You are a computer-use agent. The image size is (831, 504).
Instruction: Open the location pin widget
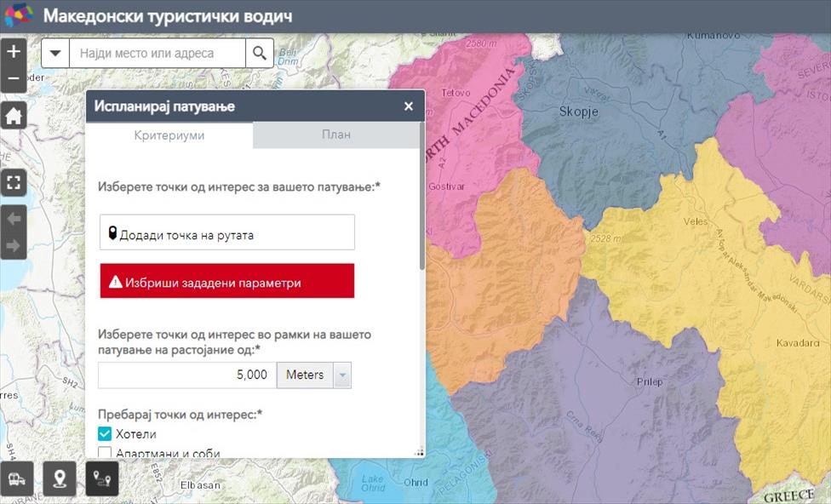click(60, 478)
